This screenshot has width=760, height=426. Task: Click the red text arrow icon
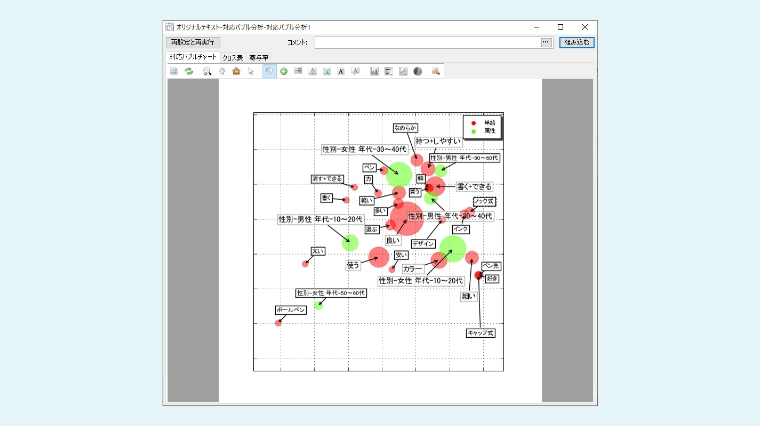click(x=356, y=71)
